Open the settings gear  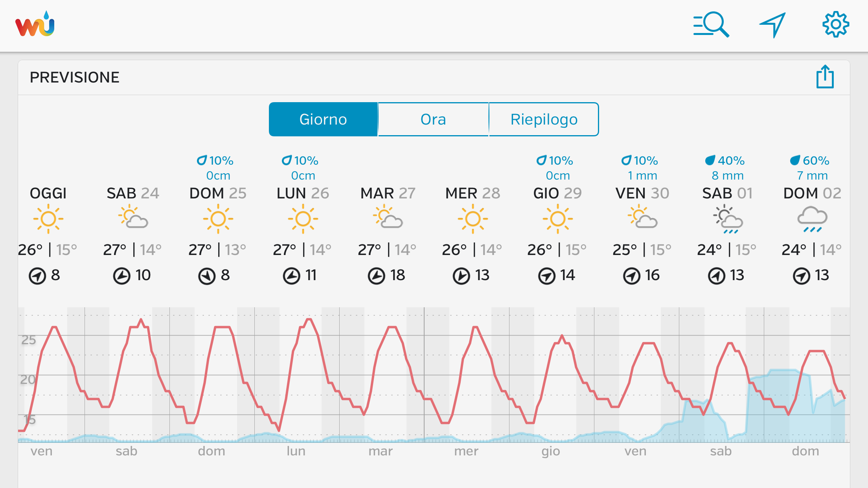coord(835,25)
